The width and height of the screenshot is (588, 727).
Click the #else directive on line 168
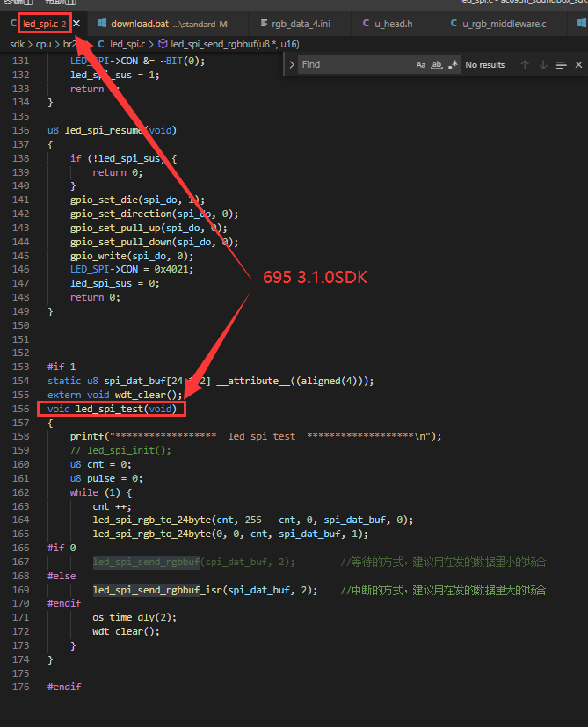click(x=62, y=576)
